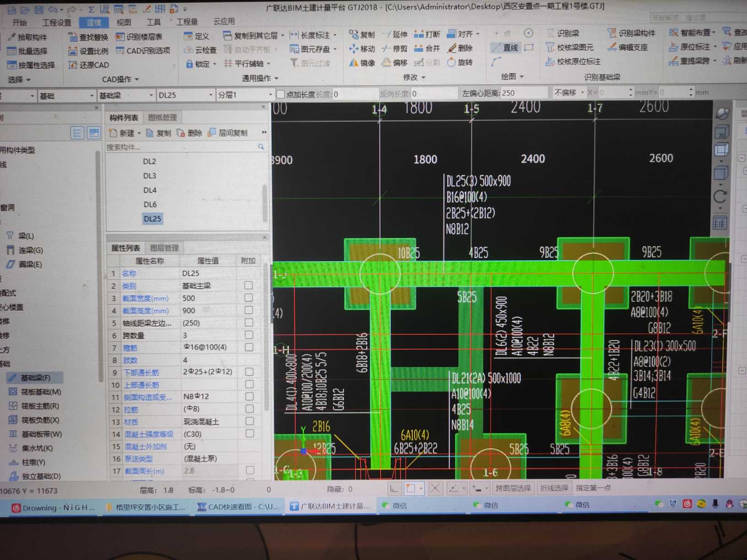Click the 搜索构件 search field
Viewport: 747px width, 560px height.
pyautogui.click(x=185, y=147)
